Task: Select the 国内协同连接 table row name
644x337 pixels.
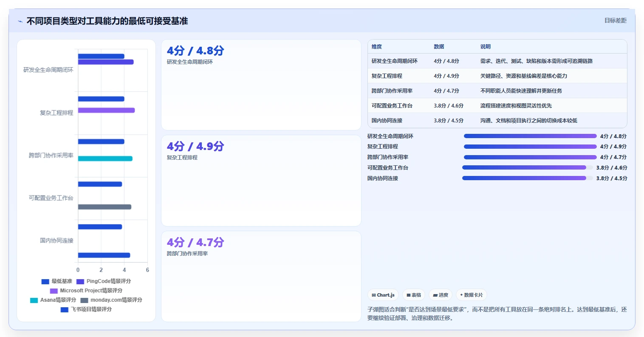Action: tap(387, 121)
